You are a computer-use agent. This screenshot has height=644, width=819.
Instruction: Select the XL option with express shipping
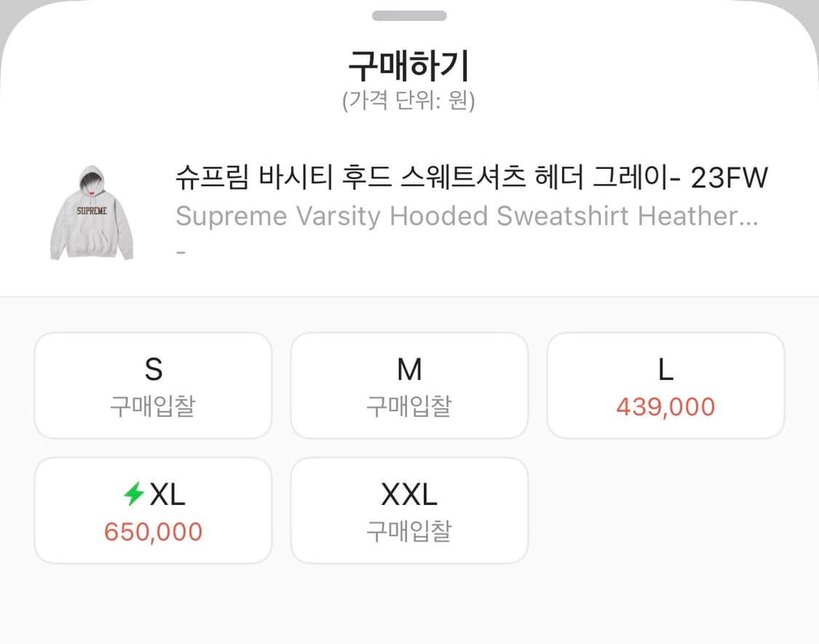point(153,509)
